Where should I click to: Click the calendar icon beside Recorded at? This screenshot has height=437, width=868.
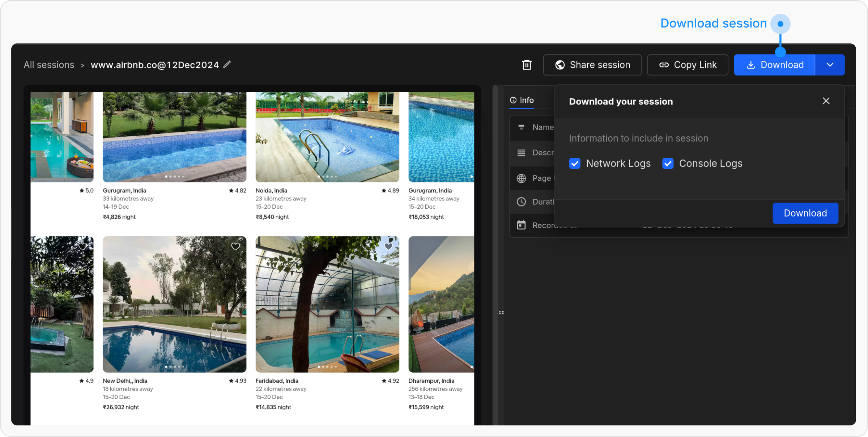point(521,225)
